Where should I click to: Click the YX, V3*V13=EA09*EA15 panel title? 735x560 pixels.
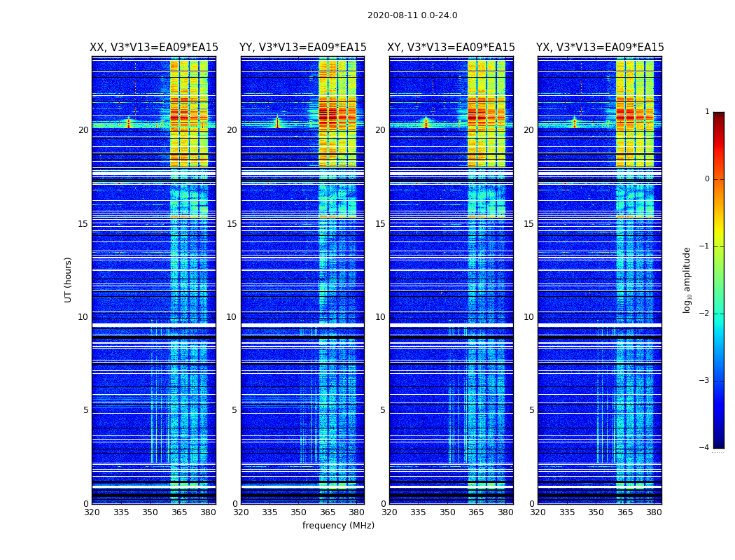click(600, 48)
